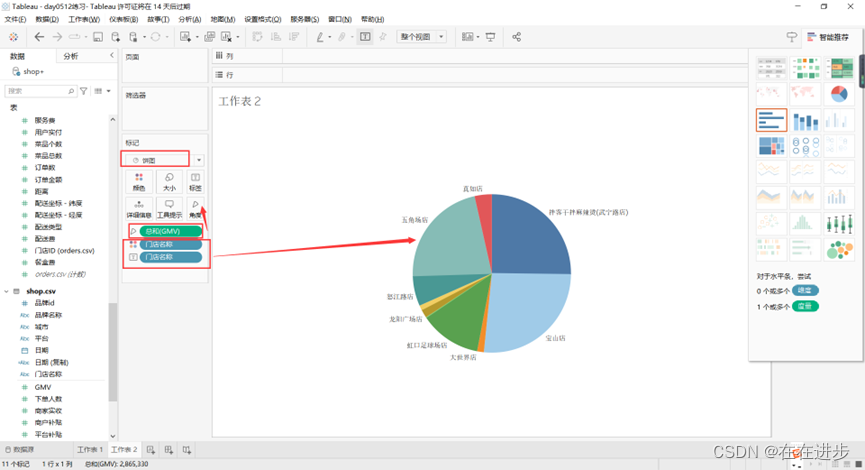Viewport: 865px width, 470px height.
Task: Open the 数据(D) menu
Action: [x=47, y=19]
